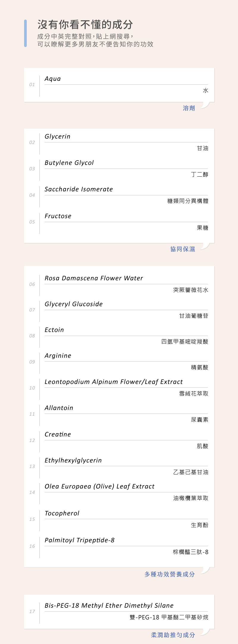
Task: Click Rosa Damascena Flower Water entry
Action: click(94, 278)
